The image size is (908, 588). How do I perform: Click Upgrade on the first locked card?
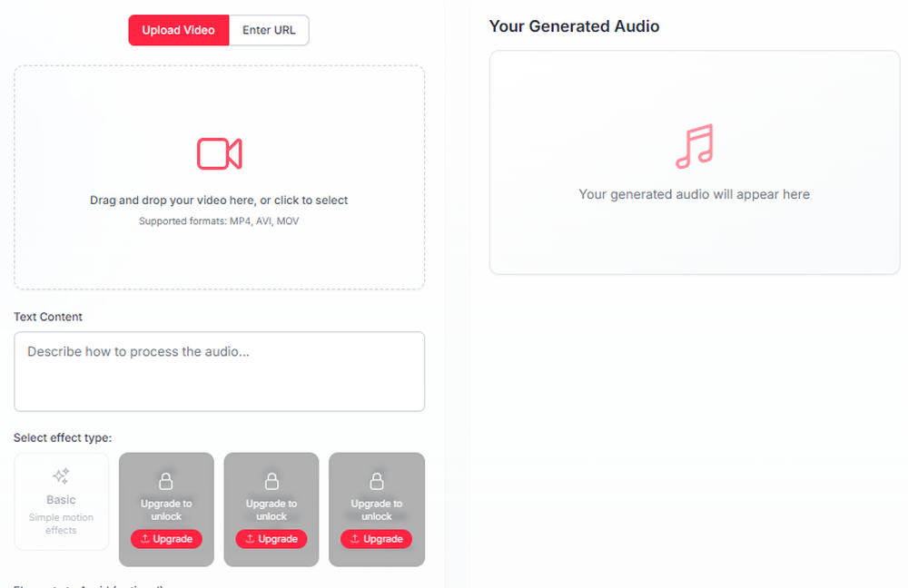click(166, 539)
